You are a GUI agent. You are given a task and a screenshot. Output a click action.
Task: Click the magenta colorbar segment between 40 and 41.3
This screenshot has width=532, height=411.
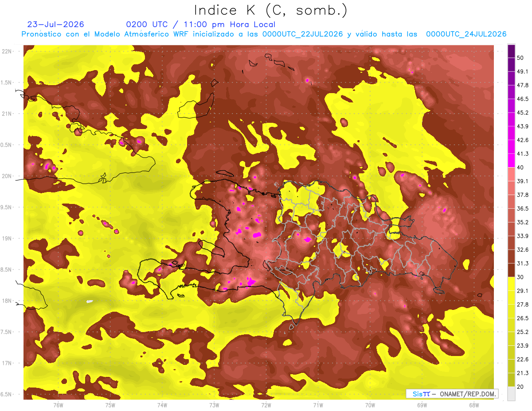(511, 160)
